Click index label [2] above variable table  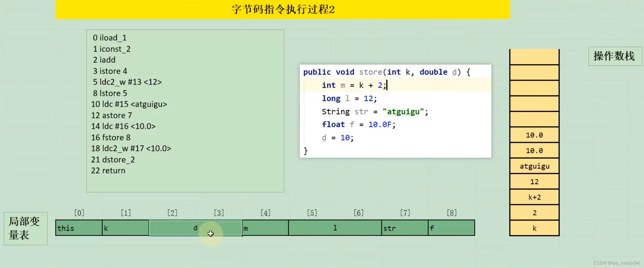pos(172,213)
